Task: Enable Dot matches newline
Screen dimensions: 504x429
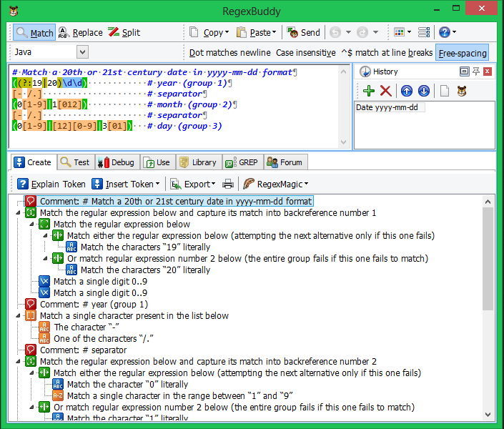Action: point(229,53)
